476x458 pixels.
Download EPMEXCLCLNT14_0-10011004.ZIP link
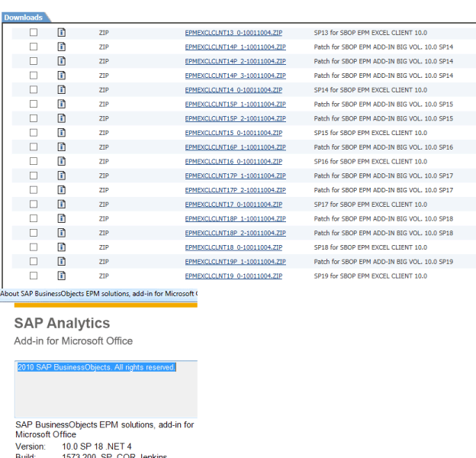(233, 90)
